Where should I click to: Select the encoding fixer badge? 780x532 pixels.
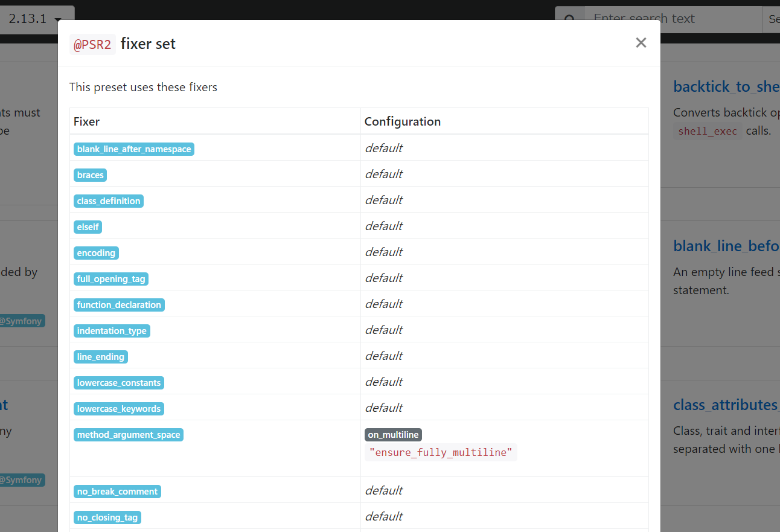click(96, 253)
